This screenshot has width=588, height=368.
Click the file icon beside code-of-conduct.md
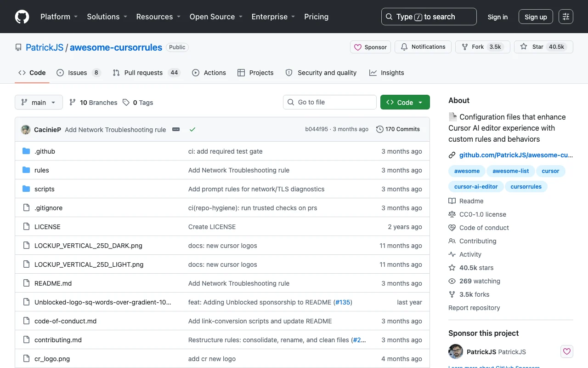[x=26, y=321]
